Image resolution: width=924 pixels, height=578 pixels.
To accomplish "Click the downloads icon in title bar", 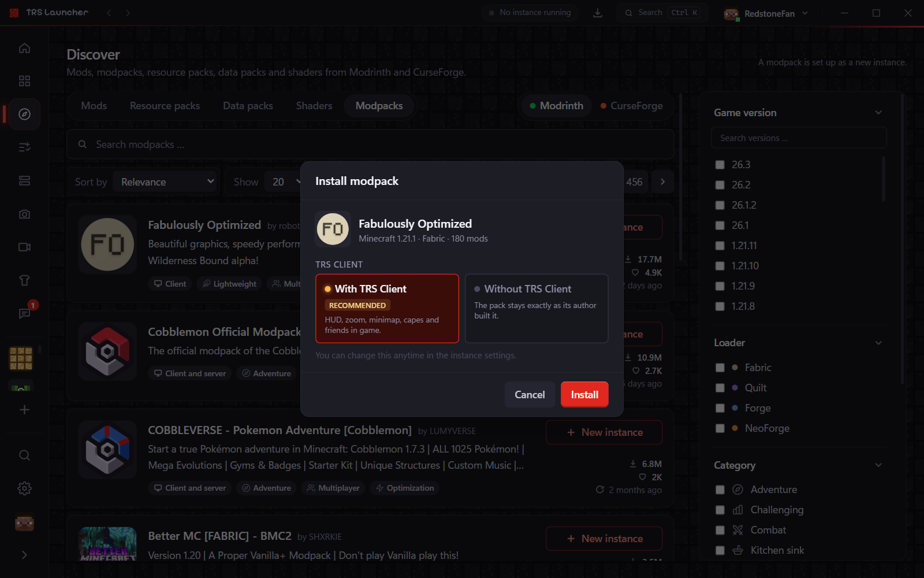I will click(598, 13).
